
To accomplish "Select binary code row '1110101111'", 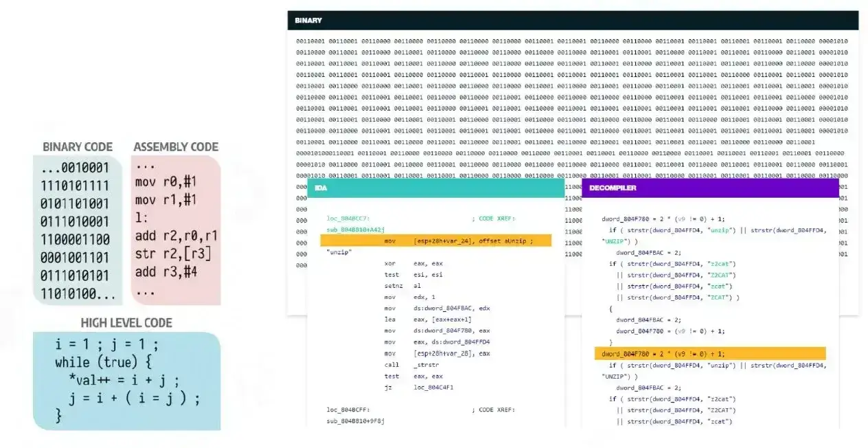I will pos(75,186).
